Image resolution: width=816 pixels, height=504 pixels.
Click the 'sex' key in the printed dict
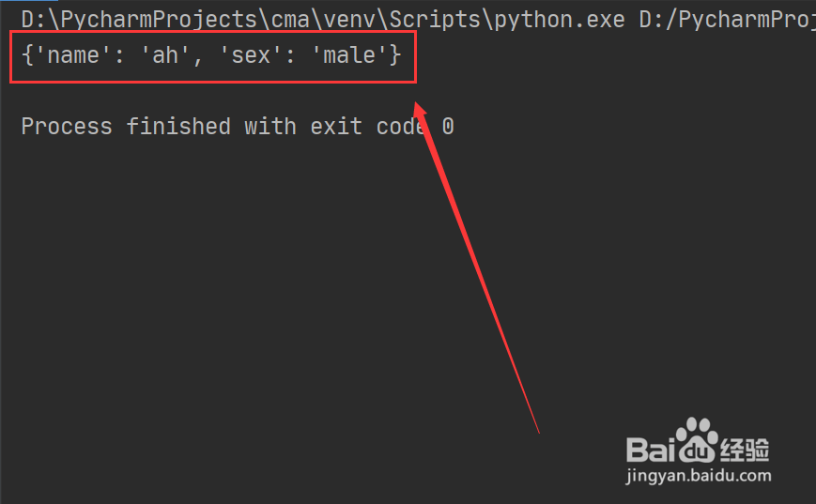click(251, 55)
